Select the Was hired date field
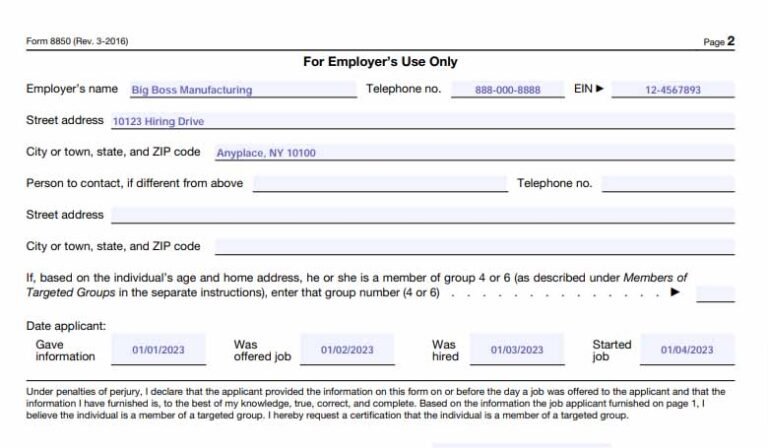This screenshot has width=768, height=448. tap(517, 350)
